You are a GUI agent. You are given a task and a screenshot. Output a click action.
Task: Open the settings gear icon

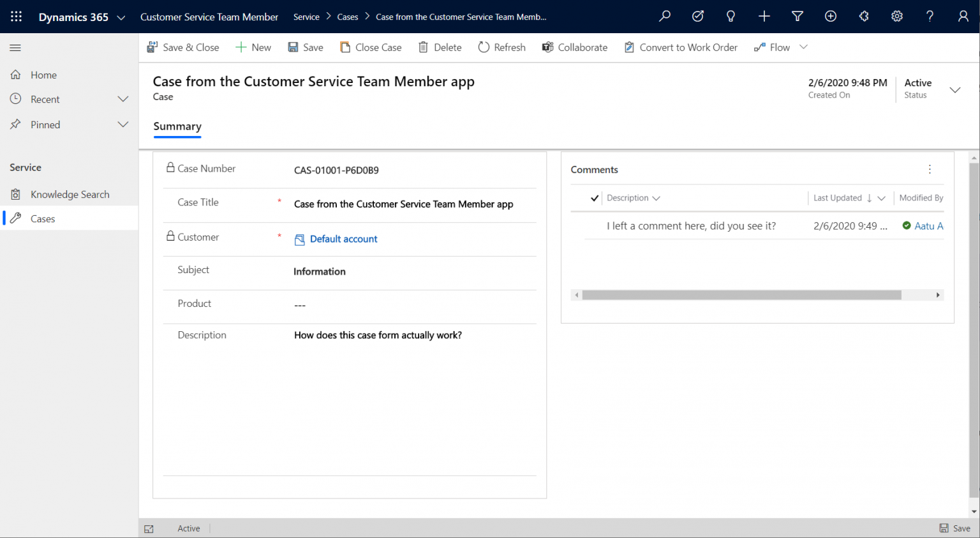897,17
